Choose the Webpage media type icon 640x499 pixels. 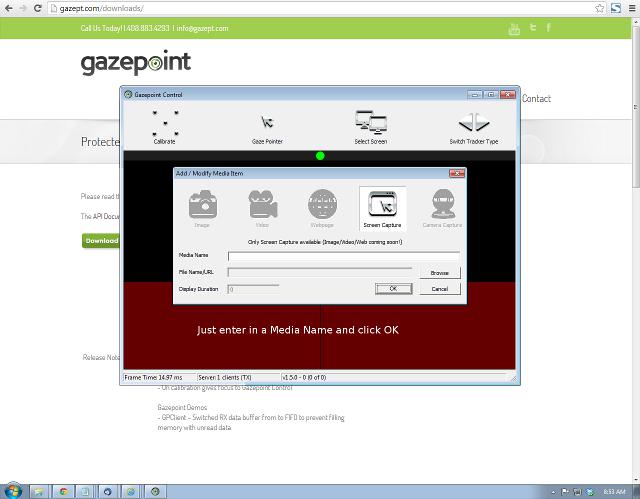322,208
